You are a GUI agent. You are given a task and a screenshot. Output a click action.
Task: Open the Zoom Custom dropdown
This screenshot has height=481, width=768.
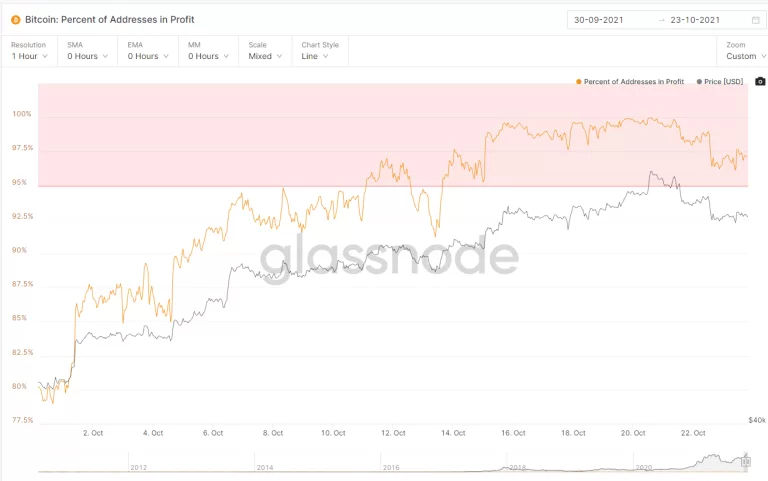click(747, 56)
